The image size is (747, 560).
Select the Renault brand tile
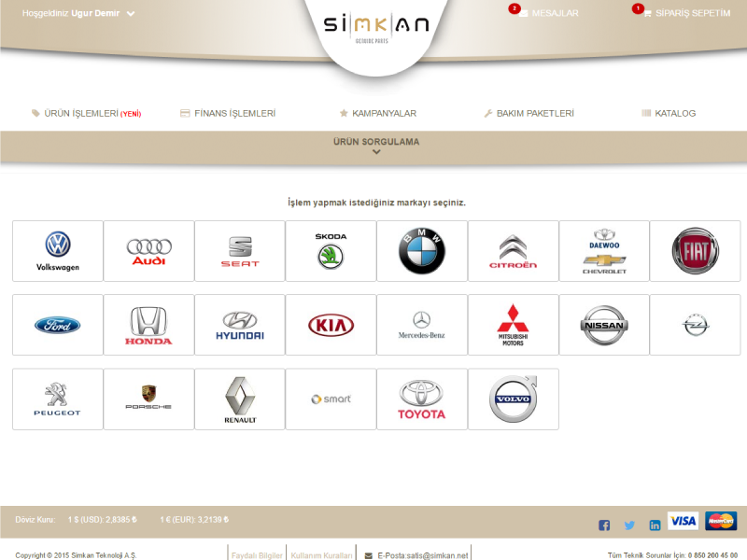click(x=240, y=399)
